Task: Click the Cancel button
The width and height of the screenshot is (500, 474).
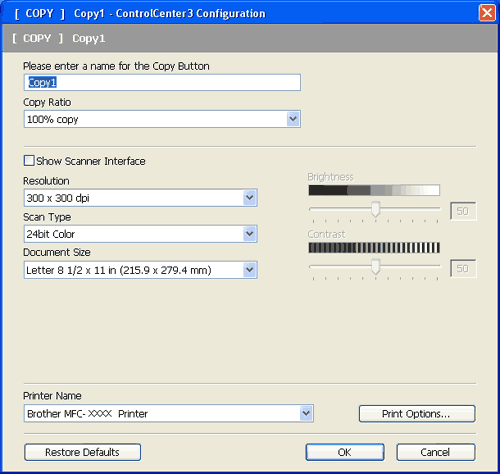Action: 436,452
